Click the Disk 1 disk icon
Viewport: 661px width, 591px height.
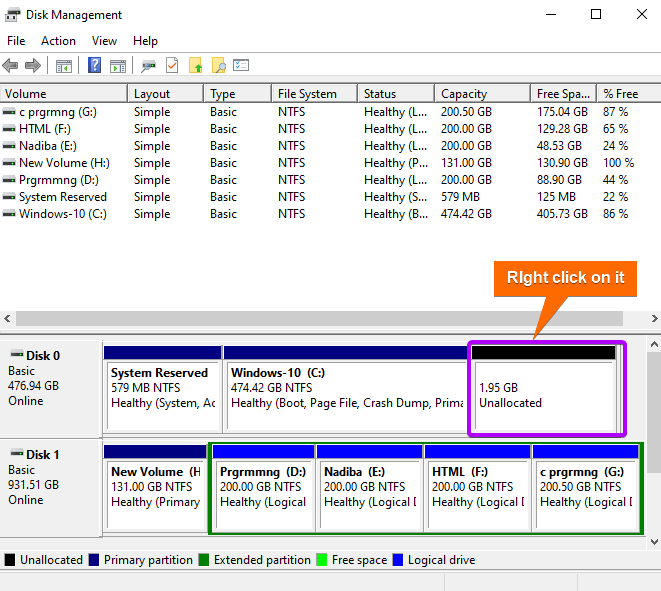(x=17, y=453)
